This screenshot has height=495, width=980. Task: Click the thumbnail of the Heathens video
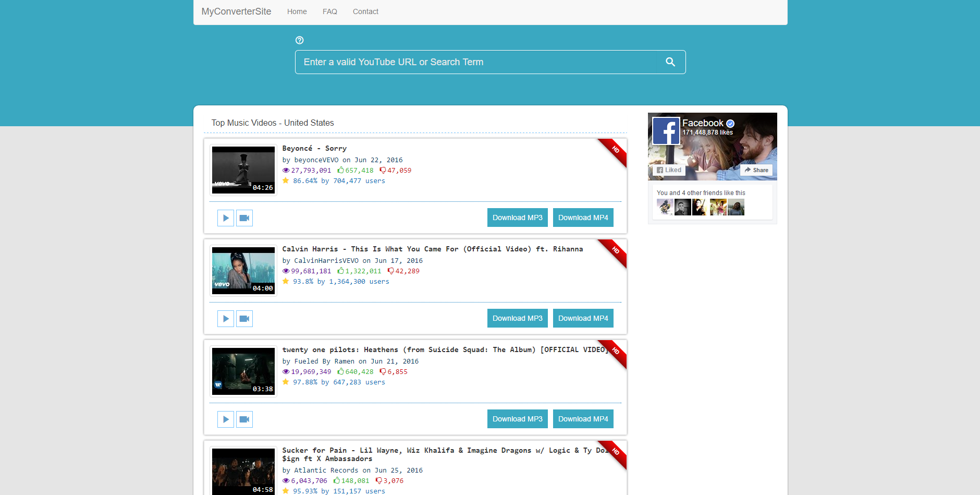pyautogui.click(x=243, y=371)
